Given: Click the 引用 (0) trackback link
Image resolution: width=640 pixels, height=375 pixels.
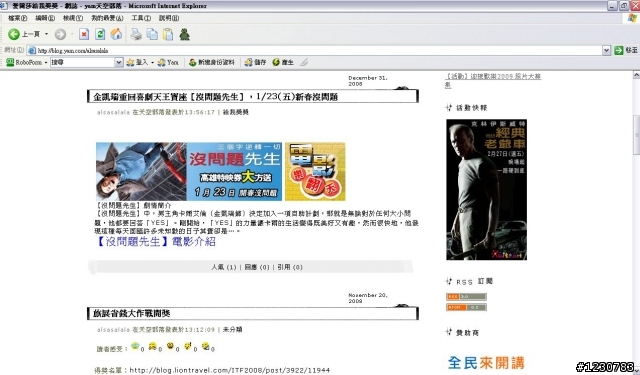Looking at the screenshot, I should tap(290, 267).
